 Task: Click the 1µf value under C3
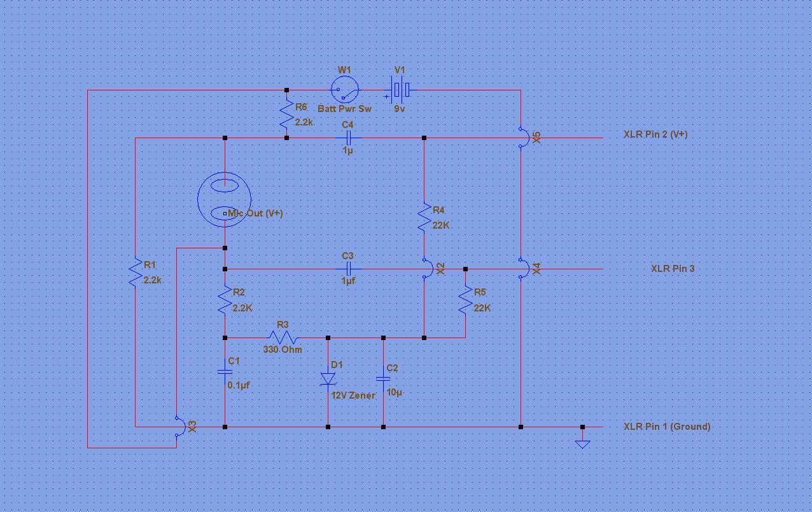point(347,280)
